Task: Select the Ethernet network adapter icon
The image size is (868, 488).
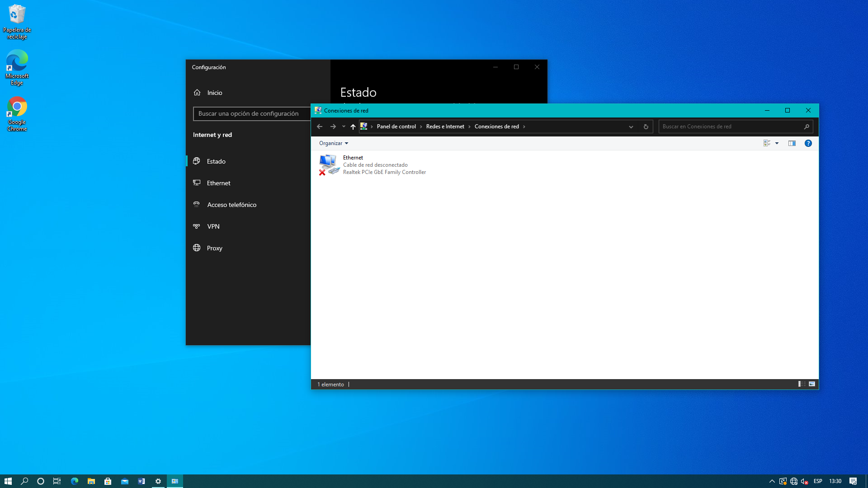Action: (x=329, y=164)
